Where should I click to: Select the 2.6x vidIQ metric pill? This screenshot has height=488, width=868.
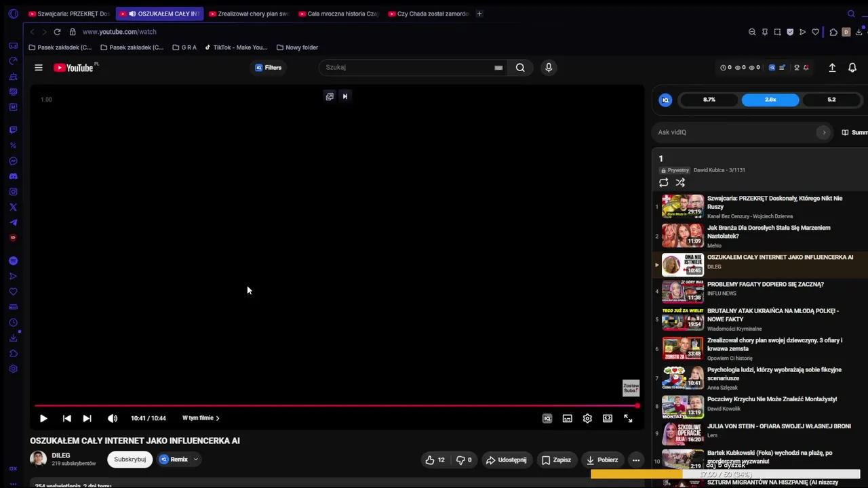pyautogui.click(x=770, y=100)
